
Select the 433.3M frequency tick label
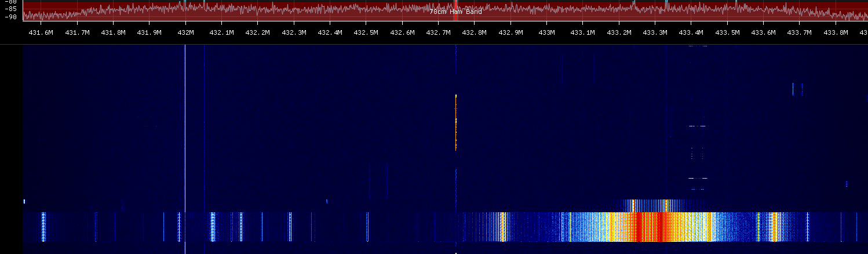click(655, 32)
